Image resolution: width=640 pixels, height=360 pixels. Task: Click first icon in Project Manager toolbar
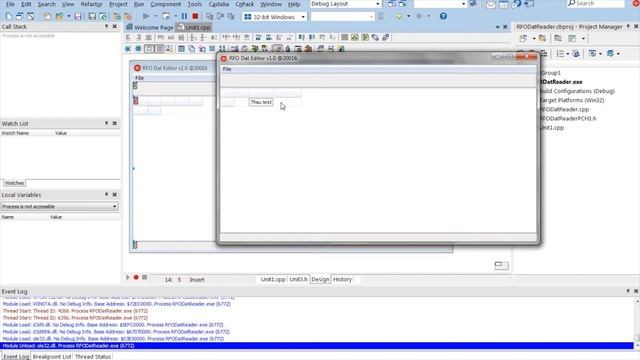click(x=523, y=38)
